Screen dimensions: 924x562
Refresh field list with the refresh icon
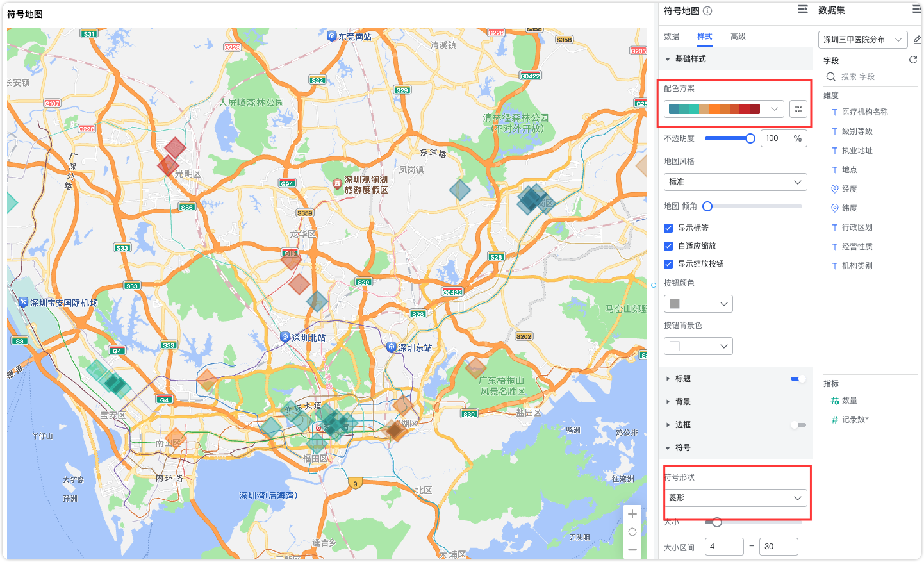pos(913,60)
